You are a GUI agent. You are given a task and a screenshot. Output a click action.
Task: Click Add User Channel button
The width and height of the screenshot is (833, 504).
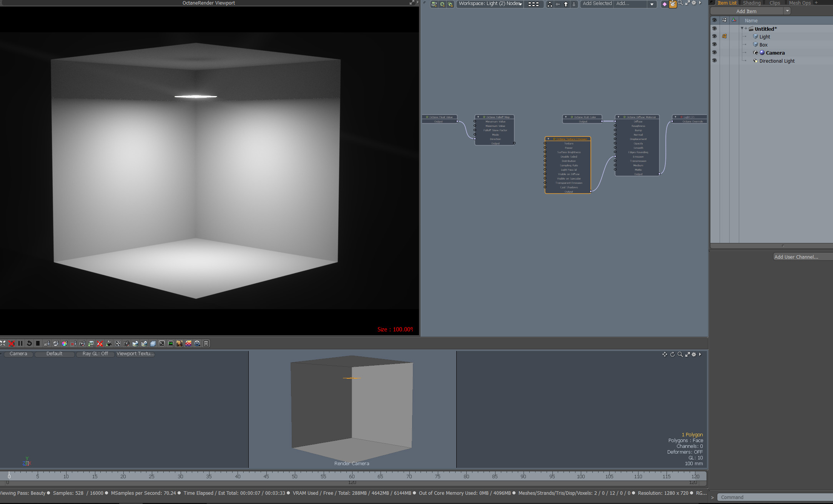pyautogui.click(x=796, y=257)
